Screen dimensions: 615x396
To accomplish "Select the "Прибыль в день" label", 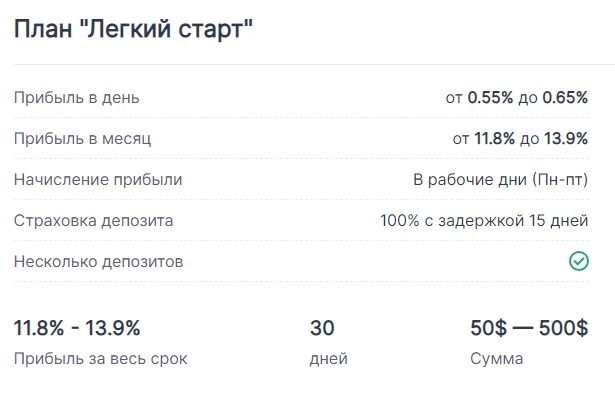I will pyautogui.click(x=76, y=98).
